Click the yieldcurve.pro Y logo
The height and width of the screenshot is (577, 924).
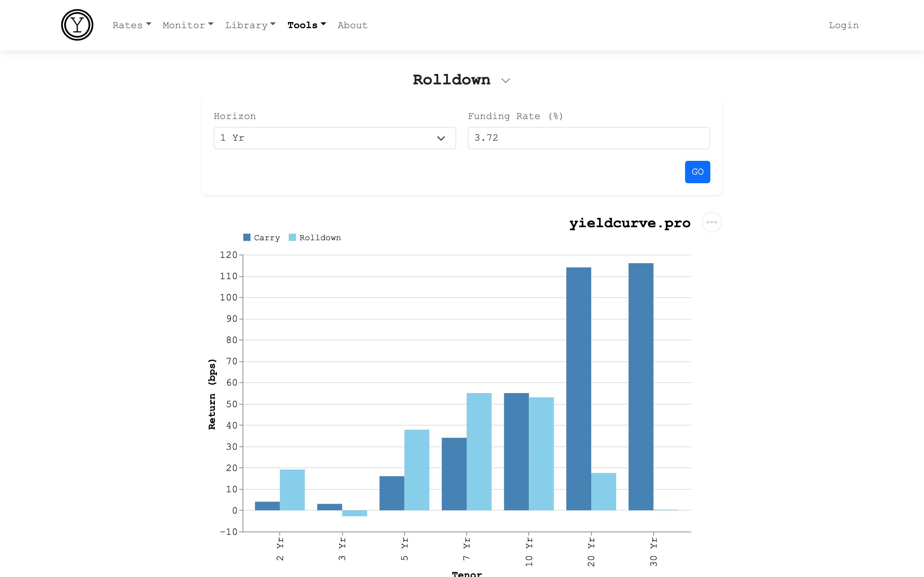click(77, 25)
